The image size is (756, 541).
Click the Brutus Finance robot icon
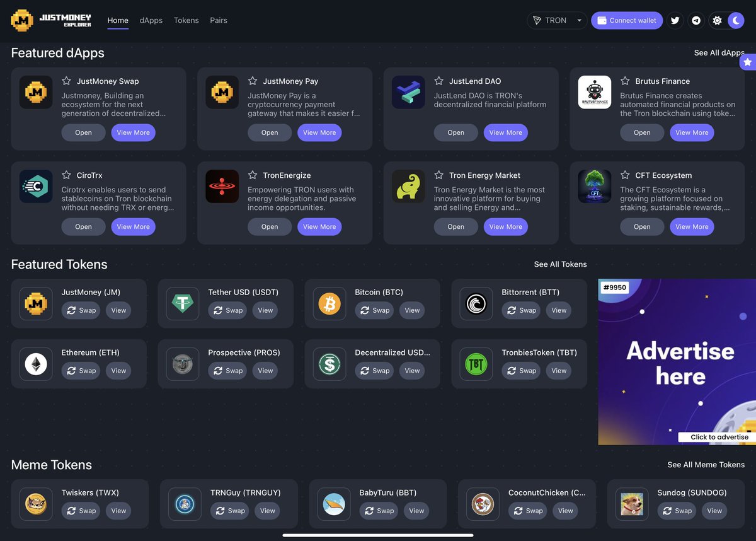click(595, 92)
